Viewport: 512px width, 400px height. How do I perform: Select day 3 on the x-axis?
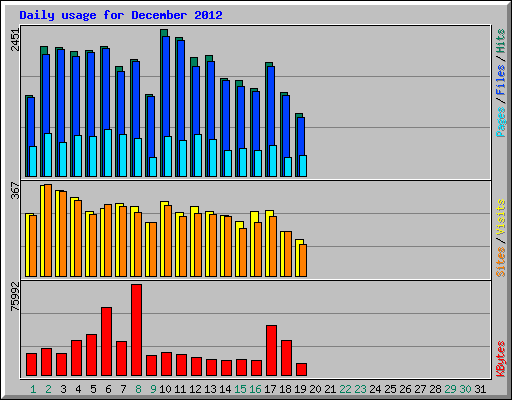coord(63,389)
